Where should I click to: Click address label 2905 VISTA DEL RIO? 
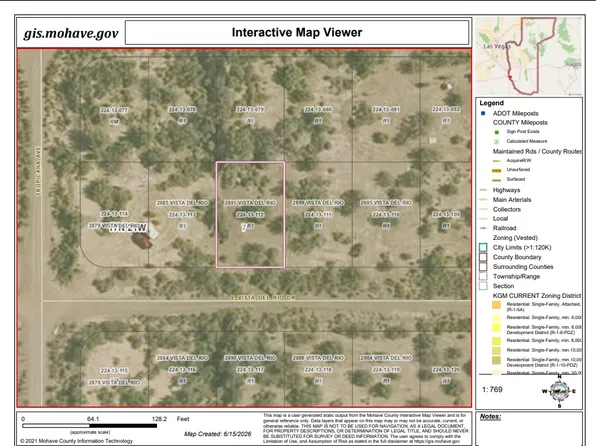386,203
